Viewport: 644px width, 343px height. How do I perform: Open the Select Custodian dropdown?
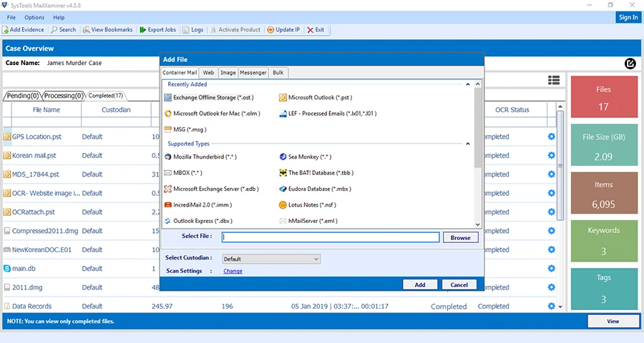(x=271, y=259)
